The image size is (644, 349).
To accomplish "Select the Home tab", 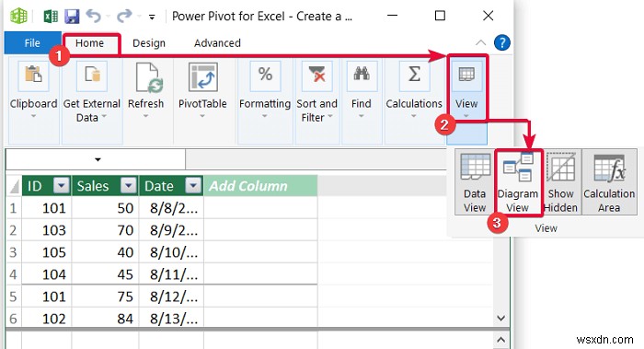I will tap(89, 42).
